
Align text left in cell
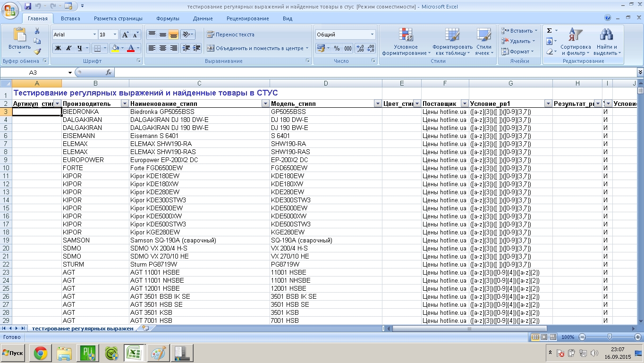click(x=152, y=48)
